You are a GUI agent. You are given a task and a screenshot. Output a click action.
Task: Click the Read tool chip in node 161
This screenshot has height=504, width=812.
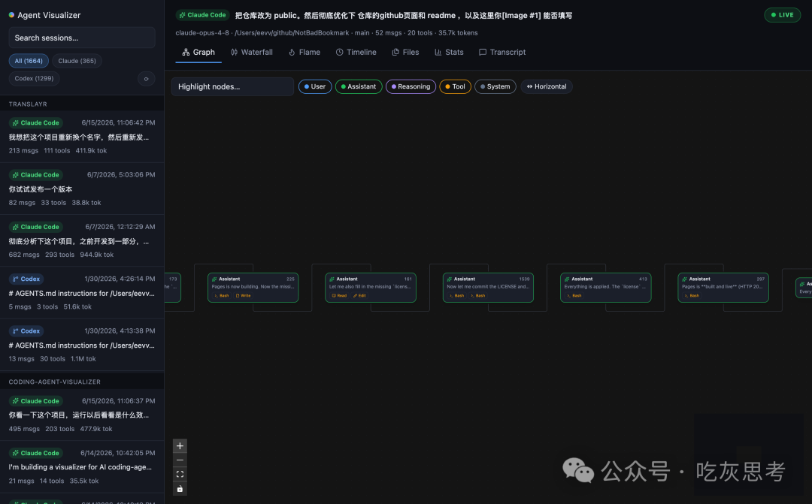click(339, 295)
